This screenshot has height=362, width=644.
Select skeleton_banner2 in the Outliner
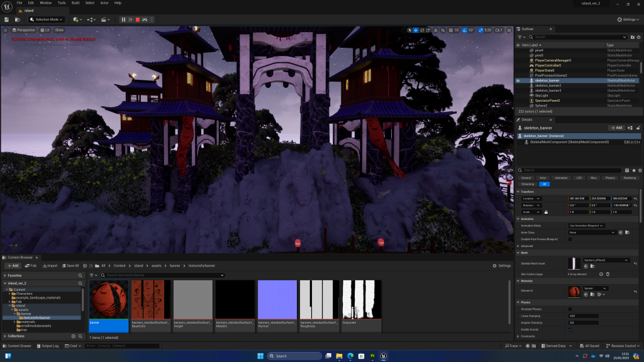[x=548, y=85]
